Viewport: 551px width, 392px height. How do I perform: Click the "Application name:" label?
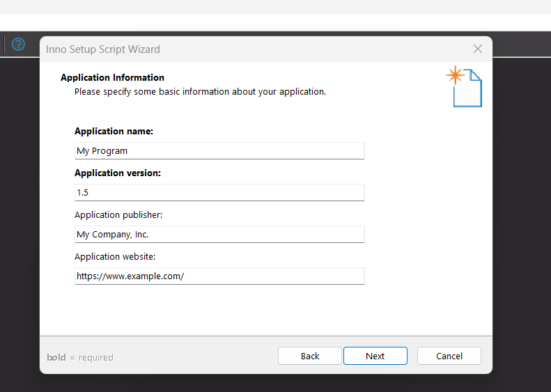tap(114, 131)
